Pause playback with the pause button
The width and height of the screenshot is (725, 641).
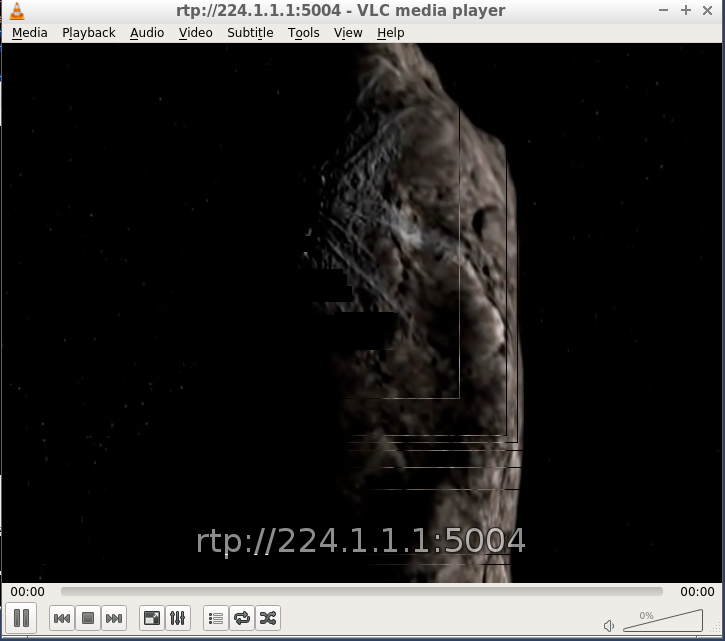pyautogui.click(x=21, y=618)
